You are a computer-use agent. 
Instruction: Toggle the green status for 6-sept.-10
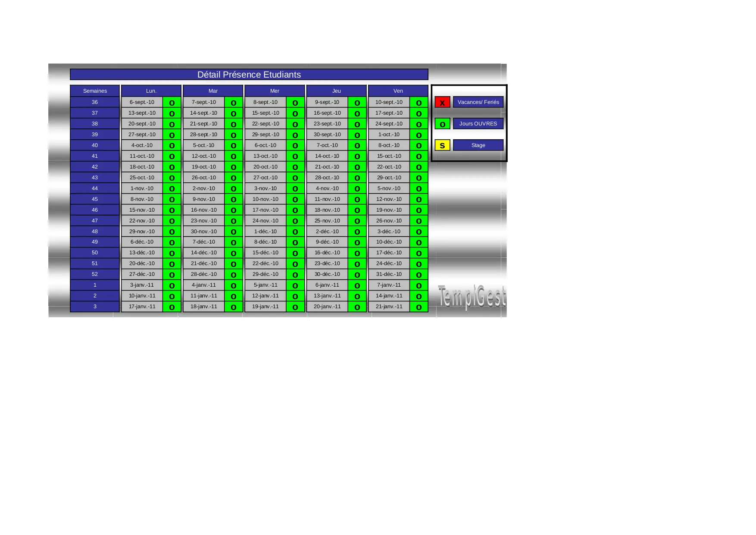click(172, 103)
